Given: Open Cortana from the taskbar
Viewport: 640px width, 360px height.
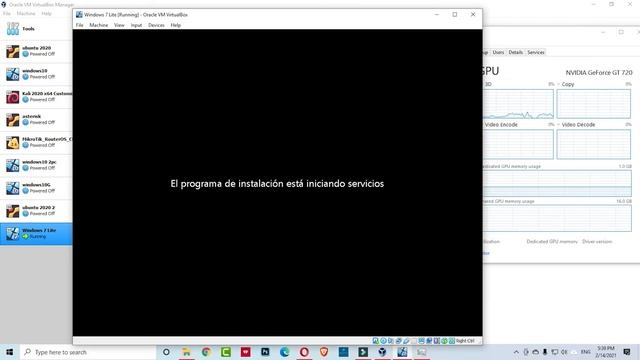Looking at the screenshot, I should (x=166, y=352).
